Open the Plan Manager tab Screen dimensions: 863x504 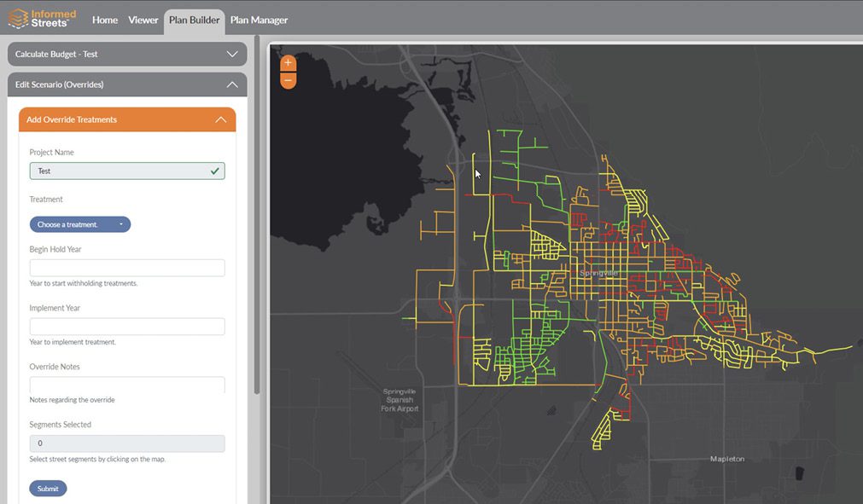pyautogui.click(x=259, y=20)
